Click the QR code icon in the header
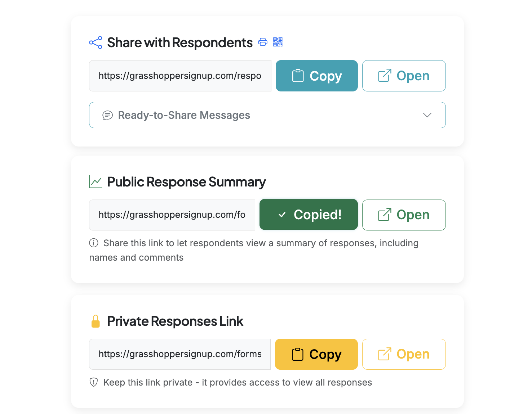The height and width of the screenshot is (414, 532). tap(278, 42)
